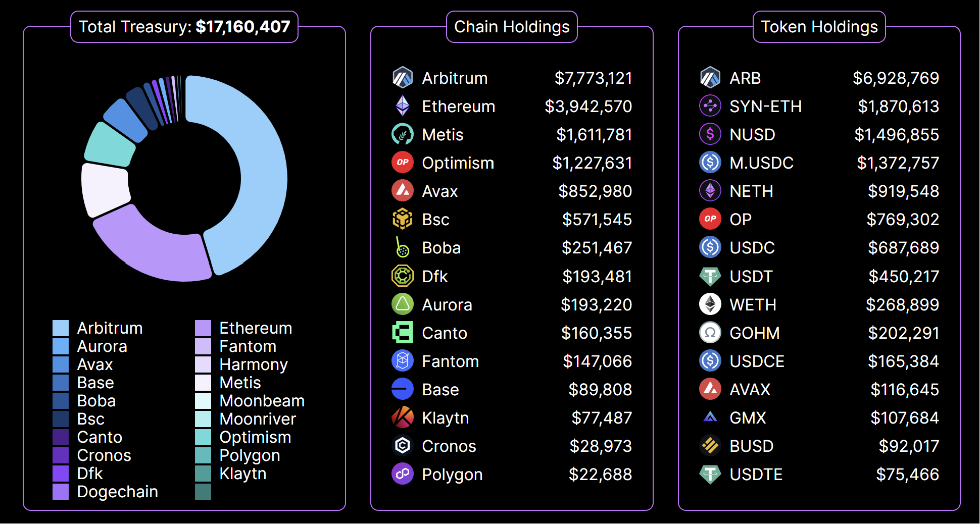
Task: Click the Metis chain logo icon
Action: [403, 134]
